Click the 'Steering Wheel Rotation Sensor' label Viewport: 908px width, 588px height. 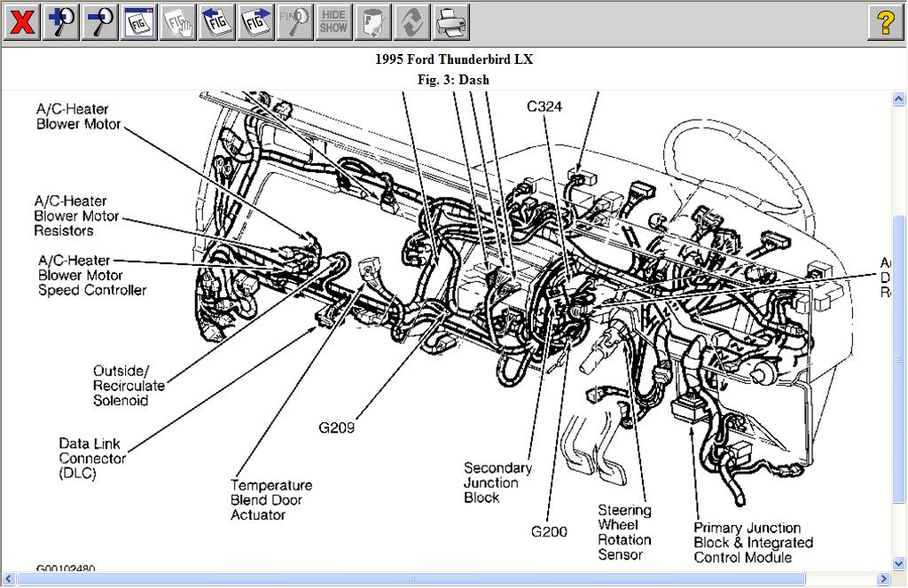[624, 532]
